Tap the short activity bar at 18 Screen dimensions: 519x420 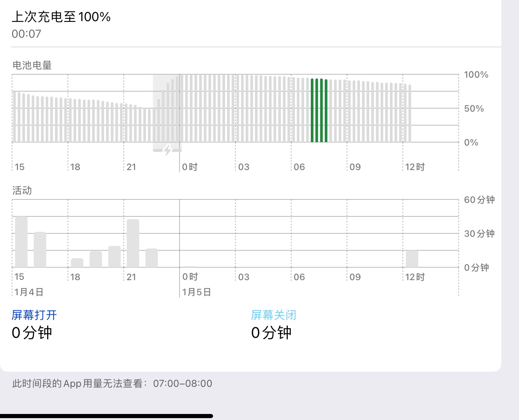77,263
